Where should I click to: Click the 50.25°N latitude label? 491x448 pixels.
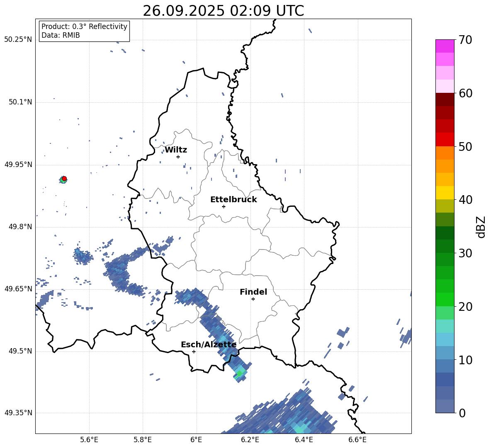[18, 40]
